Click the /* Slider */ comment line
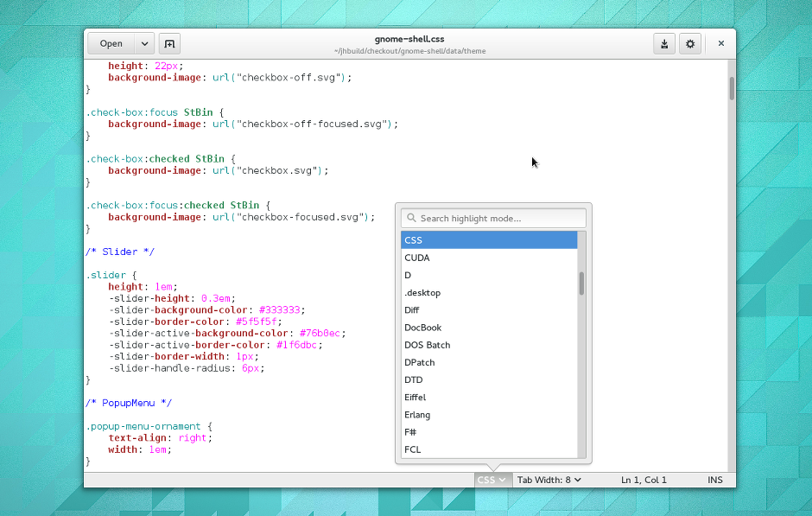Image resolution: width=812 pixels, height=516 pixels. [120, 252]
